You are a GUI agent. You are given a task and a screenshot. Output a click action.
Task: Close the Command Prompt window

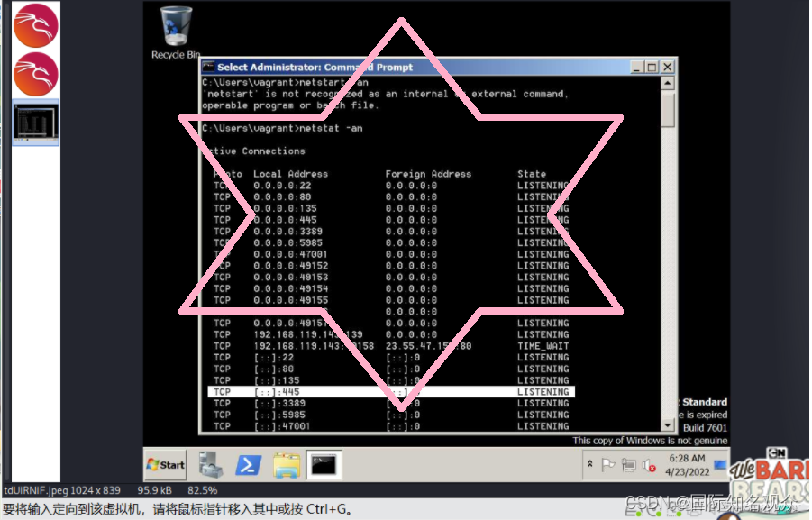(668, 67)
